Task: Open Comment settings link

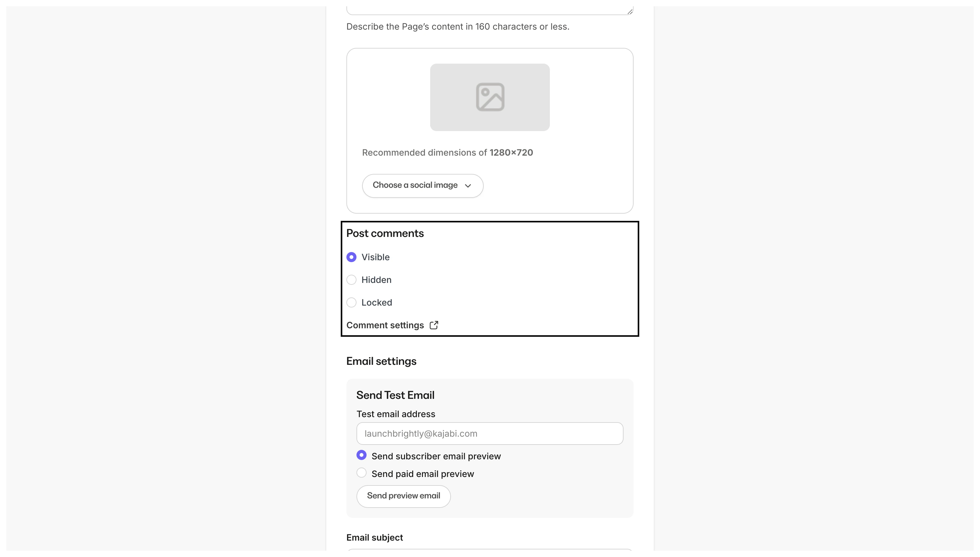Action: (x=385, y=325)
